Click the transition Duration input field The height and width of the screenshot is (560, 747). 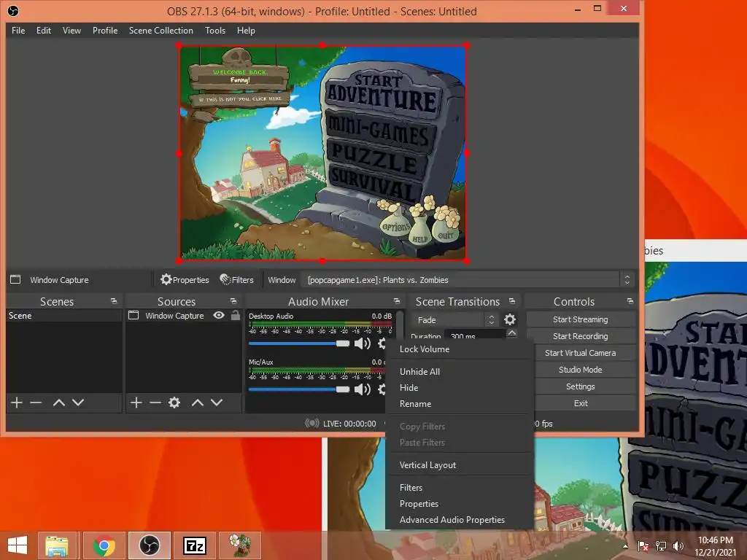click(x=474, y=335)
